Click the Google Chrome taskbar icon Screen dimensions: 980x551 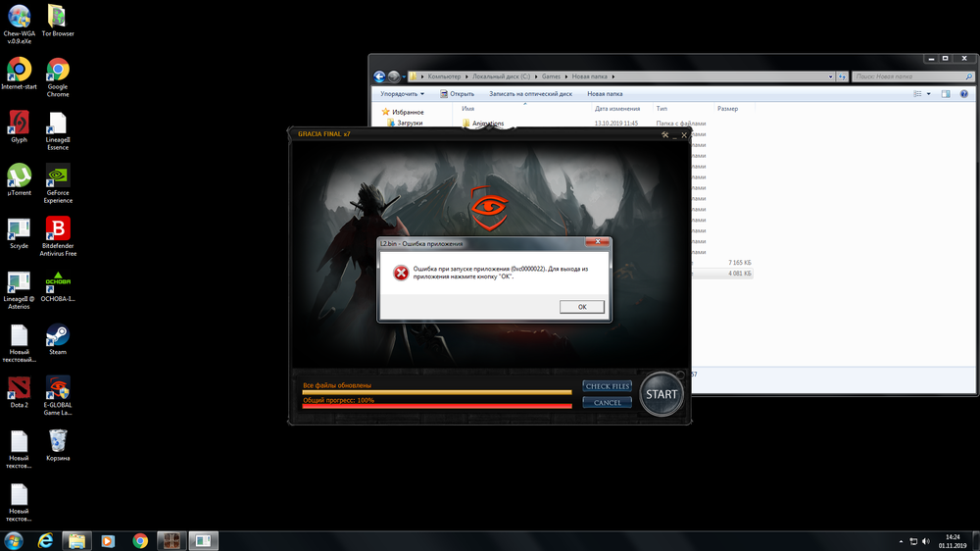[x=140, y=540]
